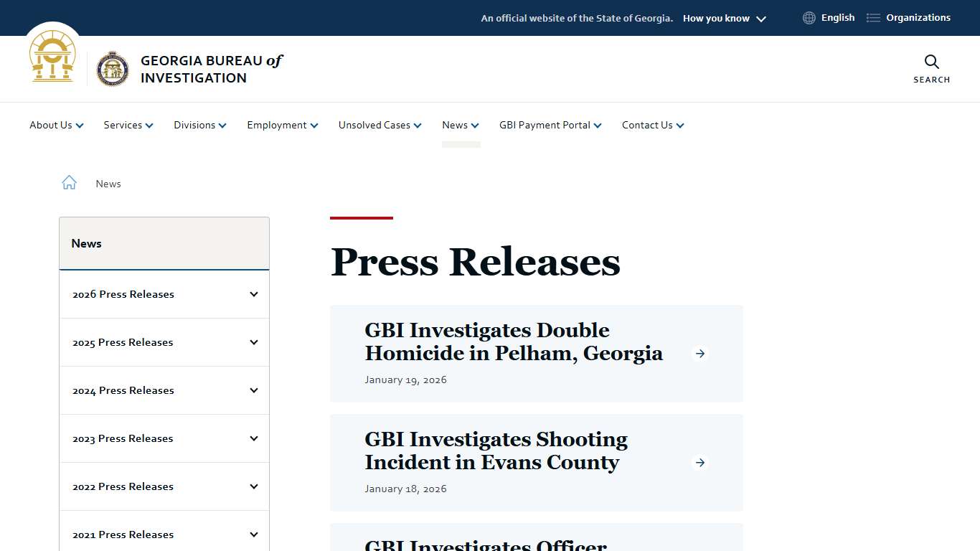Click the globe icon beside English
This screenshot has width=980, height=551.
coord(809,17)
